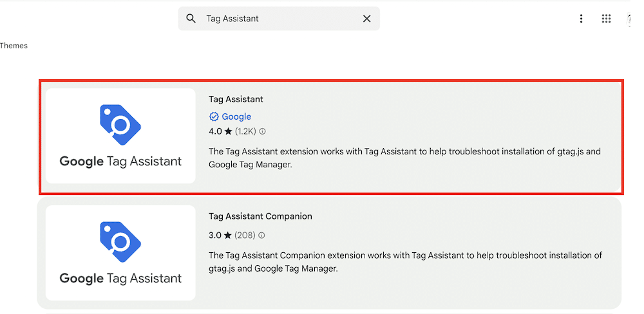Open the Tag Assistant extension title
The height and width of the screenshot is (314, 644).
[236, 99]
